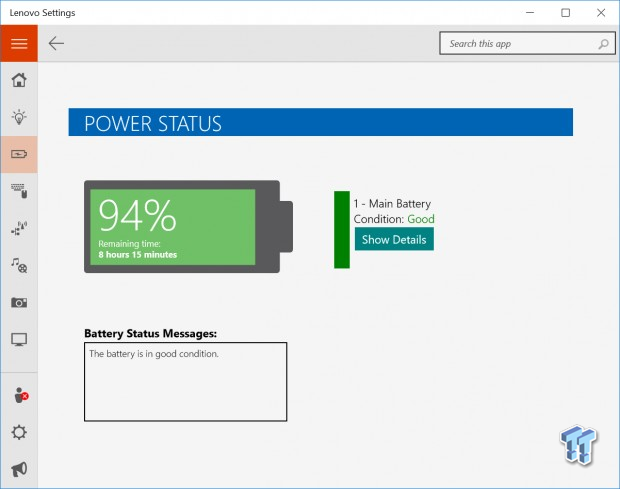Open audio and media settings icon
Image resolution: width=620 pixels, height=489 pixels.
19,265
